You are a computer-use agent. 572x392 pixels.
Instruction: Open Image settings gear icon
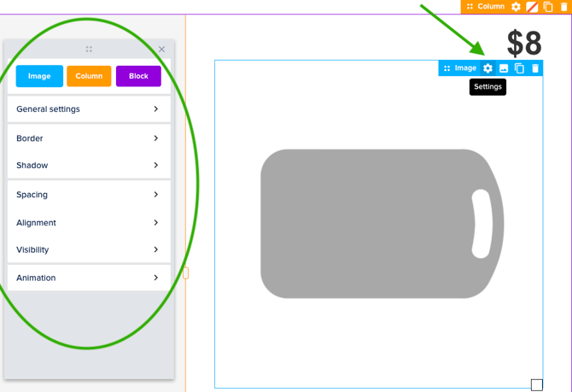point(487,68)
